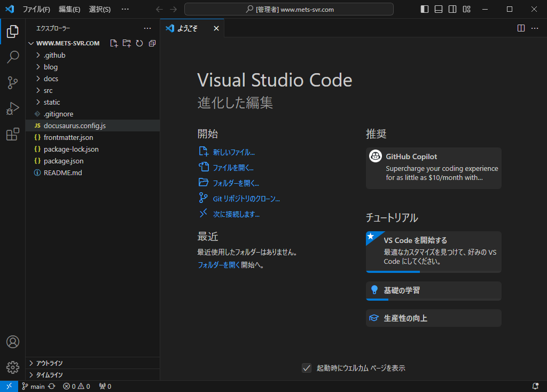The height and width of the screenshot is (392, 547).
Task: Open the Manage gear settings icon
Action: point(13,367)
